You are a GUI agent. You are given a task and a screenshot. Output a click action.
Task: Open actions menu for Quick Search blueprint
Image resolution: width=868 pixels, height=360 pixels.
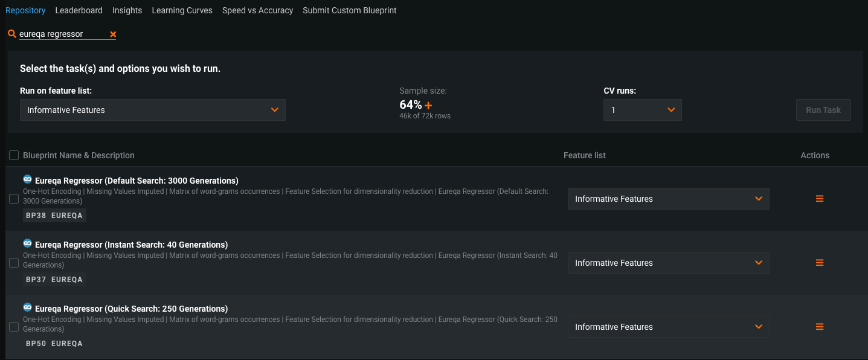pyautogui.click(x=820, y=327)
